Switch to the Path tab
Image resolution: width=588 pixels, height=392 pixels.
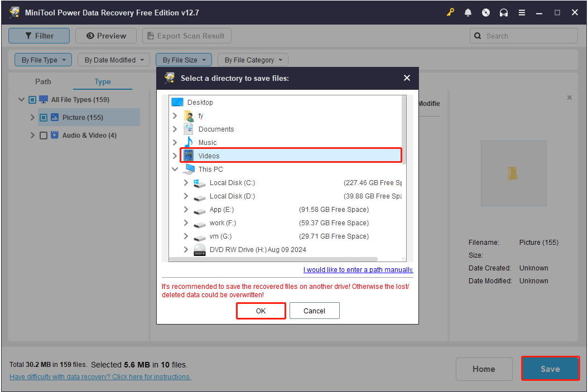point(43,81)
